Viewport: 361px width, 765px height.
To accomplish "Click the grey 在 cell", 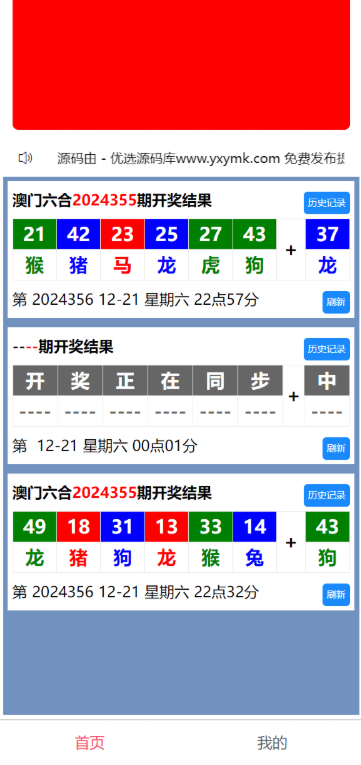I will 170,381.
